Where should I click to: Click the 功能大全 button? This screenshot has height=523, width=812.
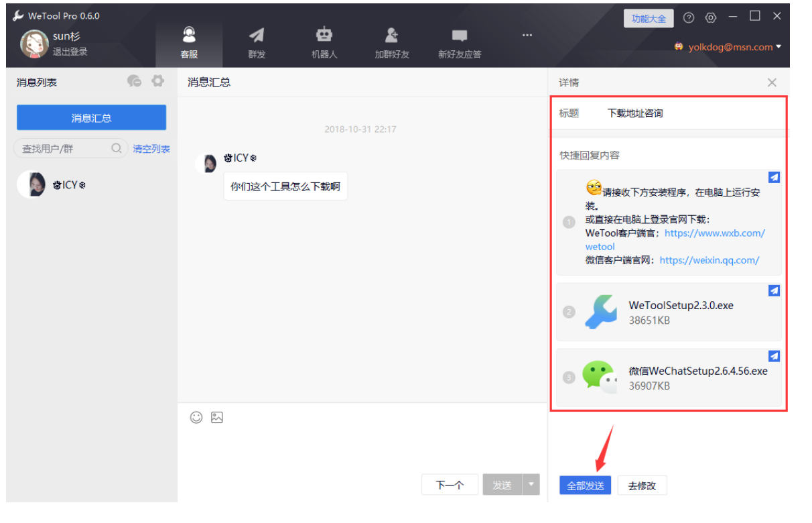click(649, 18)
